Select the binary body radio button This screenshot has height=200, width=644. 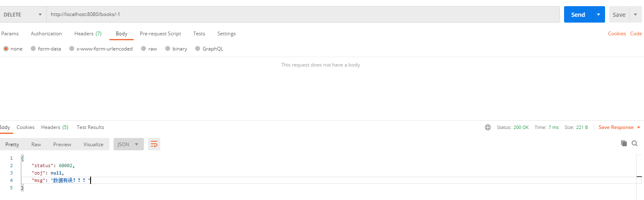coord(168,48)
